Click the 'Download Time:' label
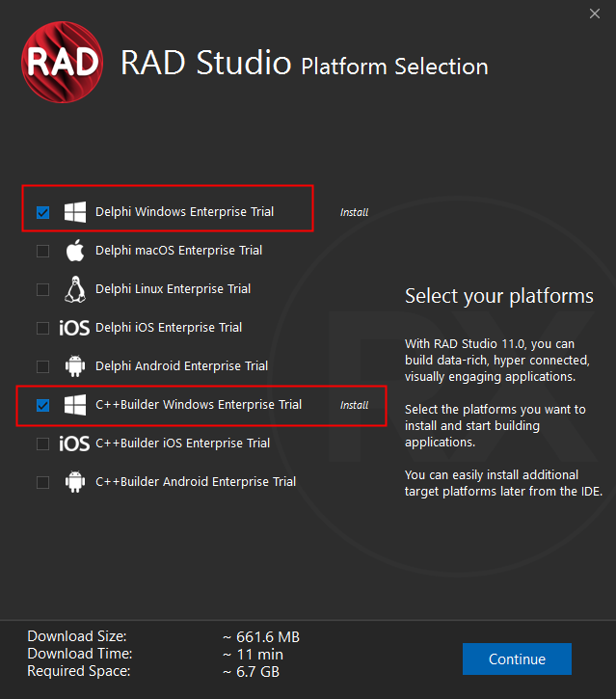 point(80,654)
